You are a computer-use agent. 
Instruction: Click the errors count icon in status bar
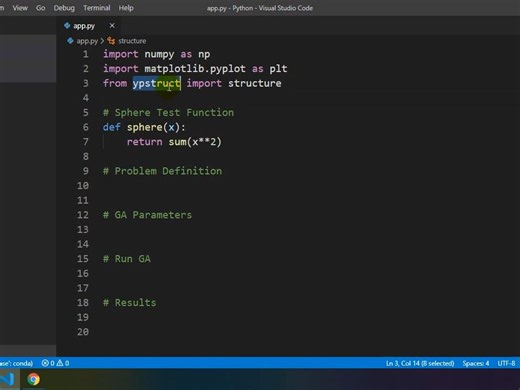(45, 363)
